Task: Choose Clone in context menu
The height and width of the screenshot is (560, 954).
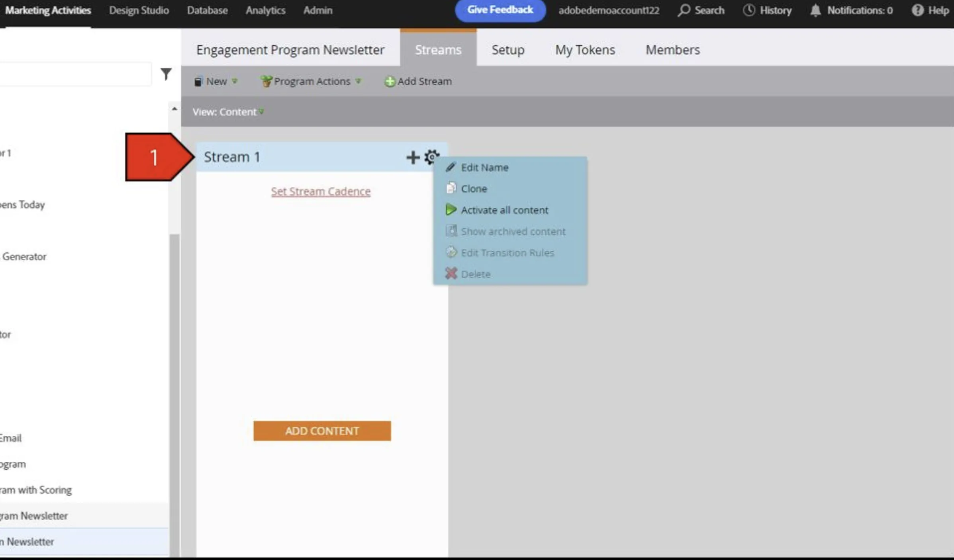Action: [x=510, y=188]
